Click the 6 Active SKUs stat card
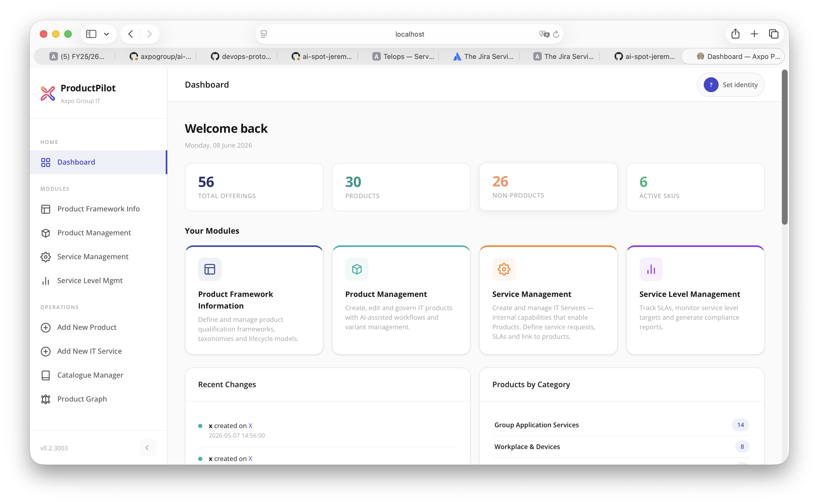 pos(695,187)
